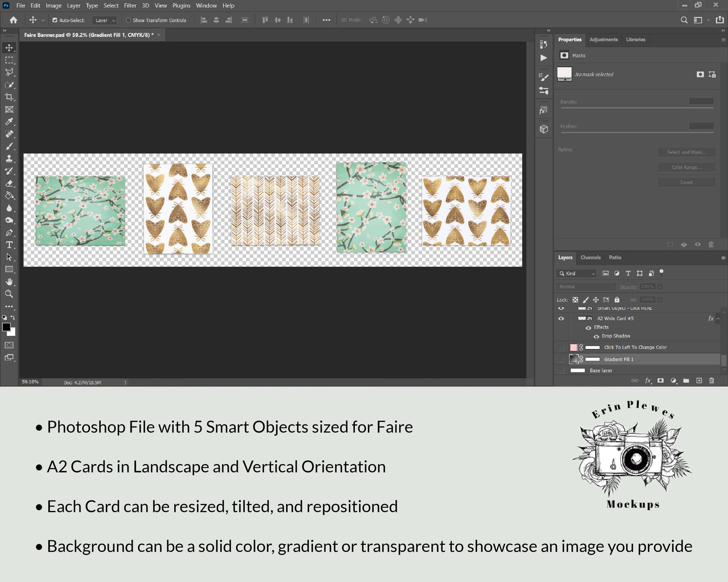Create a new layer group folder
728x582 pixels.
(x=686, y=381)
